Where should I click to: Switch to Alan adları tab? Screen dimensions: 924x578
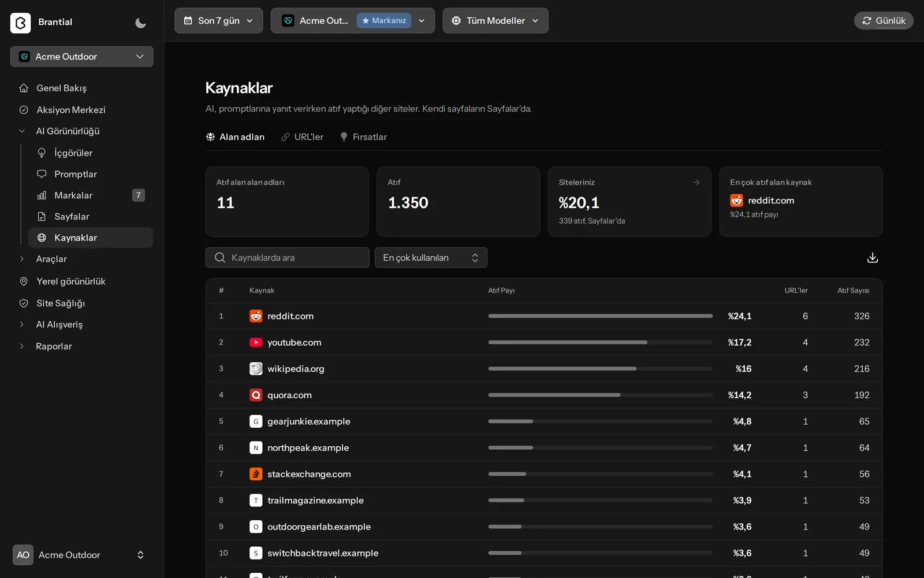(x=235, y=137)
